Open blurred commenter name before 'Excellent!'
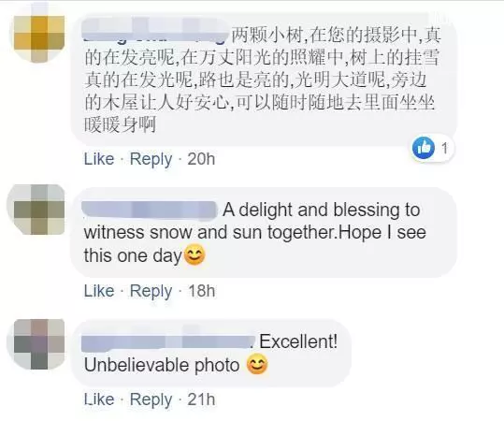The image size is (504, 421). (x=167, y=342)
